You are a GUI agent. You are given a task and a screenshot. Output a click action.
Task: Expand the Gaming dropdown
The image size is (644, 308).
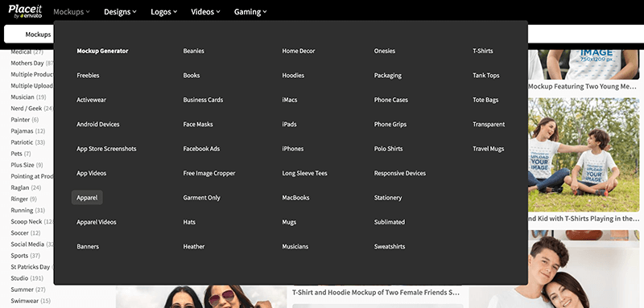coord(250,12)
